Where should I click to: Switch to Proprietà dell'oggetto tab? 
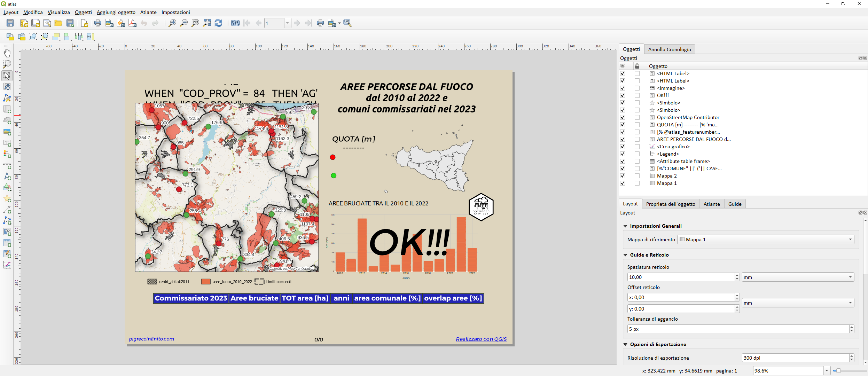click(670, 204)
